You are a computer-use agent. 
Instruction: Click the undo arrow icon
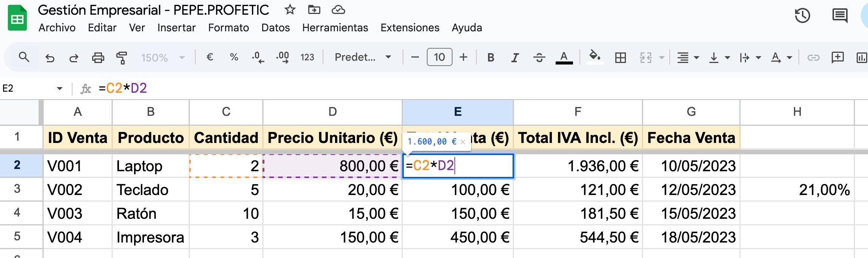(50, 57)
